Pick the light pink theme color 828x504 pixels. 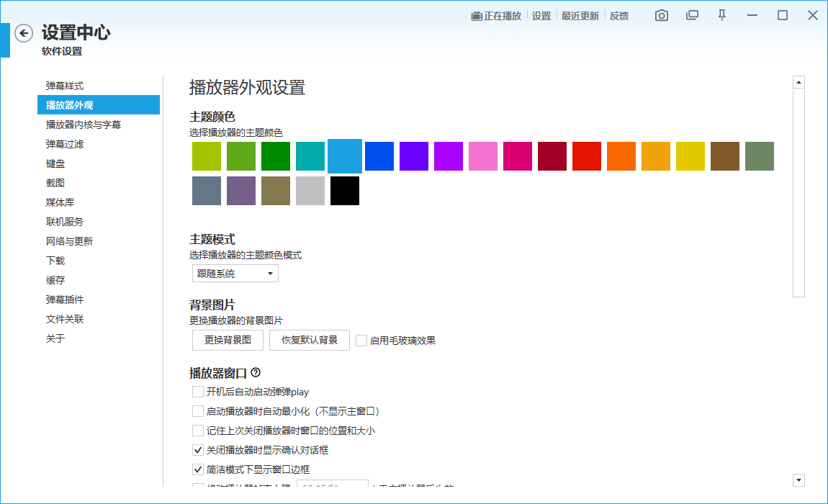483,156
